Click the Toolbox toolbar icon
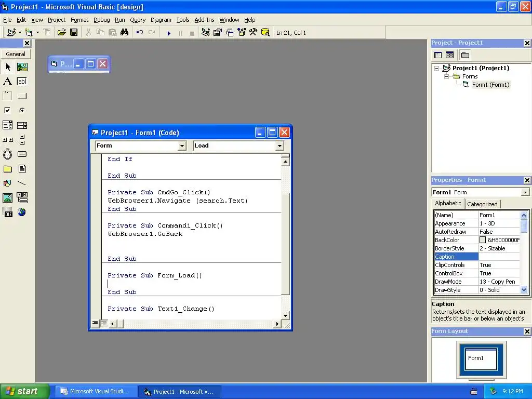This screenshot has width=532, height=399. pos(254,33)
